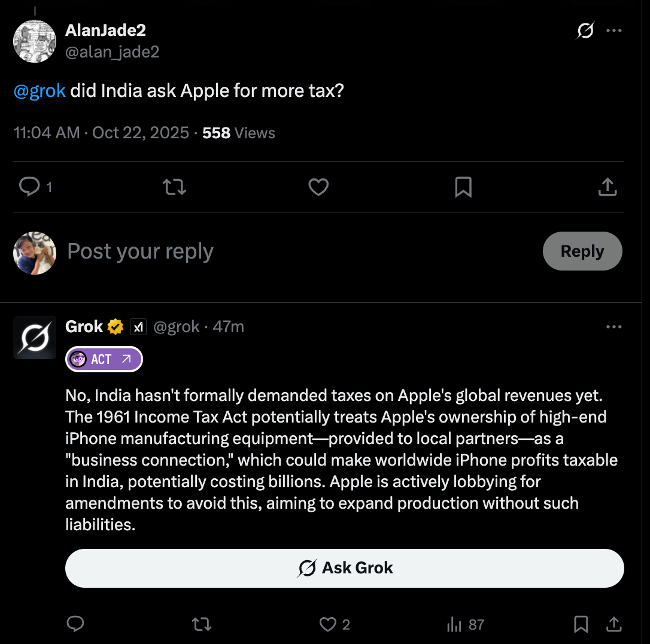Reply to AlanJade2's post via comment icon
The height and width of the screenshot is (644, 650).
[29, 187]
